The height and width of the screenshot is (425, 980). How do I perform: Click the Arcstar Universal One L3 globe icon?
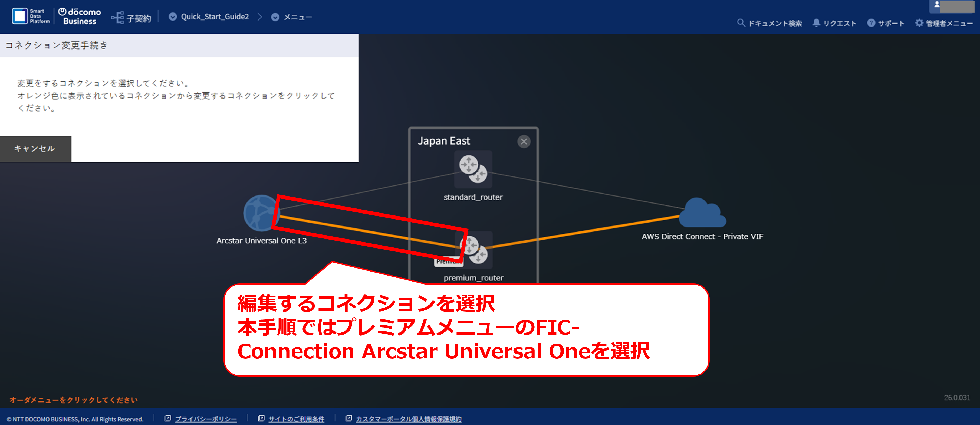click(262, 213)
